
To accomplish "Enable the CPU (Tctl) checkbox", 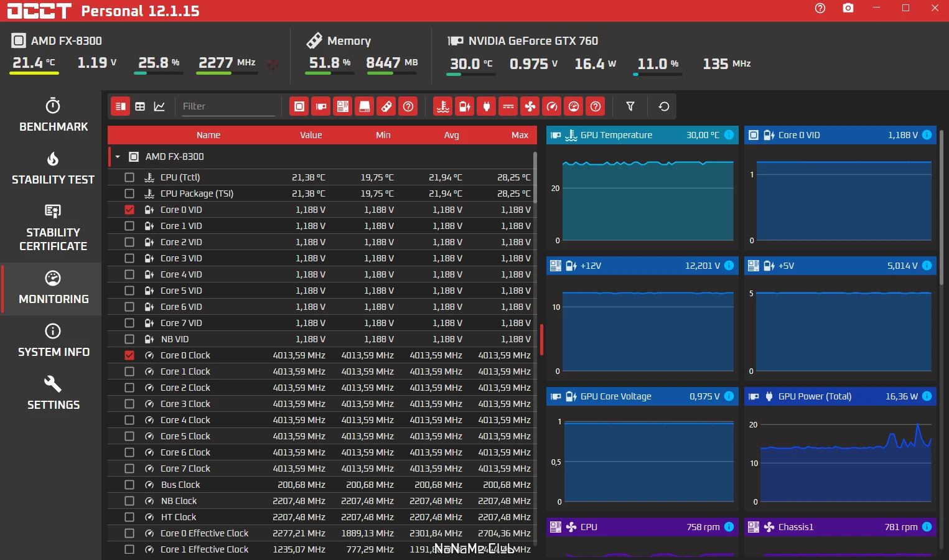I will 129,177.
